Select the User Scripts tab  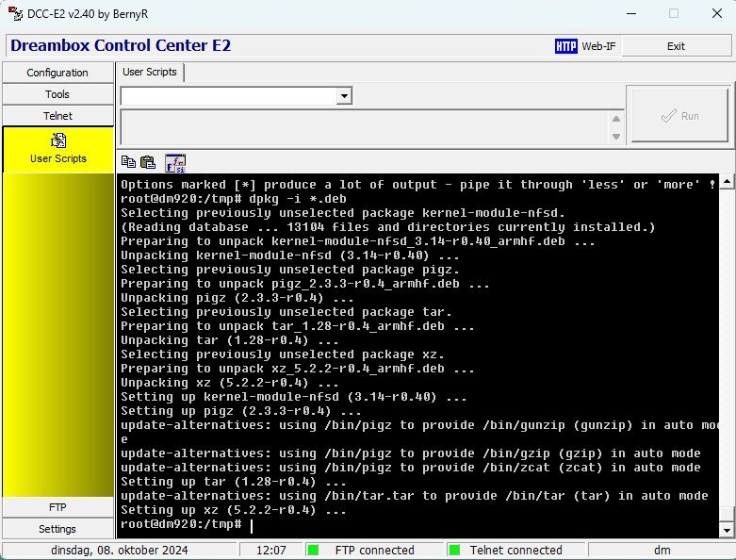tap(150, 72)
